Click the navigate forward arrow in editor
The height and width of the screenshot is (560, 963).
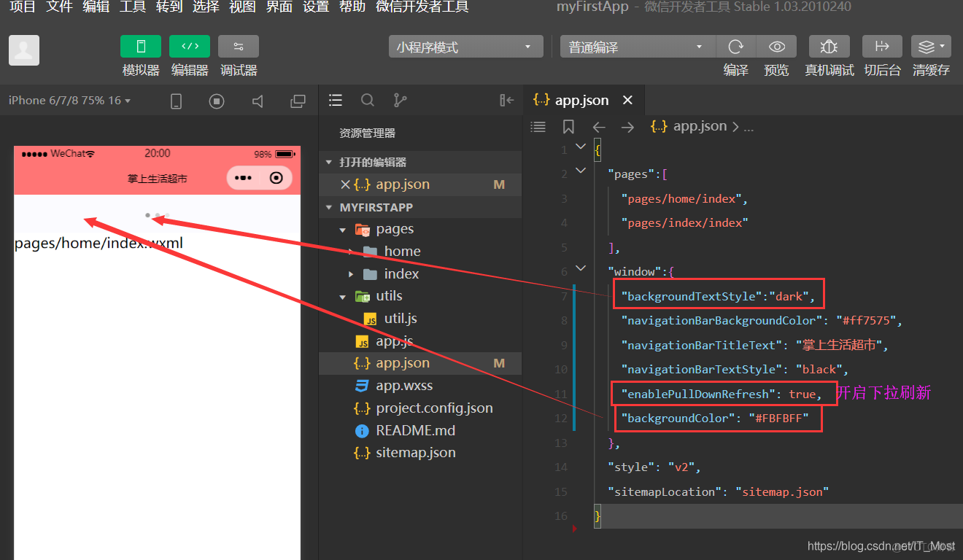click(x=627, y=127)
